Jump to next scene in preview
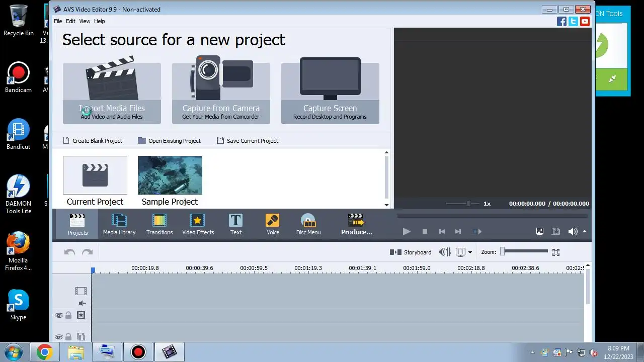The height and width of the screenshot is (362, 644). 476,231
